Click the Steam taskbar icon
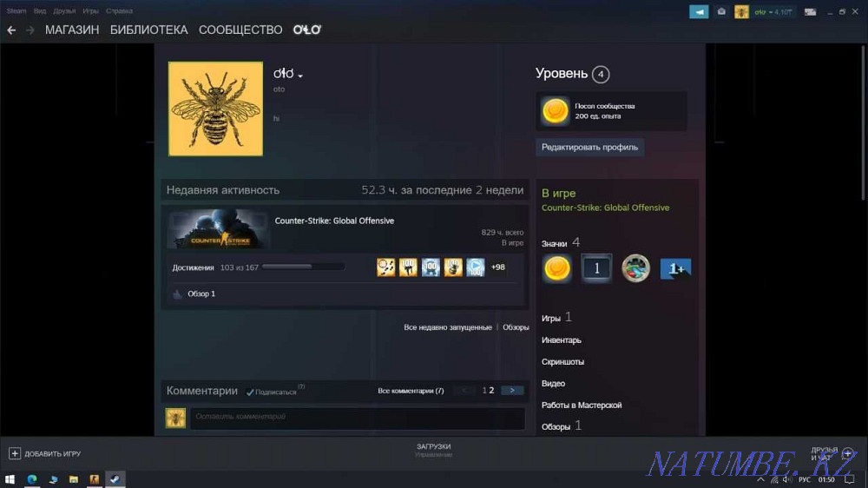This screenshot has height=488, width=868. (x=115, y=479)
